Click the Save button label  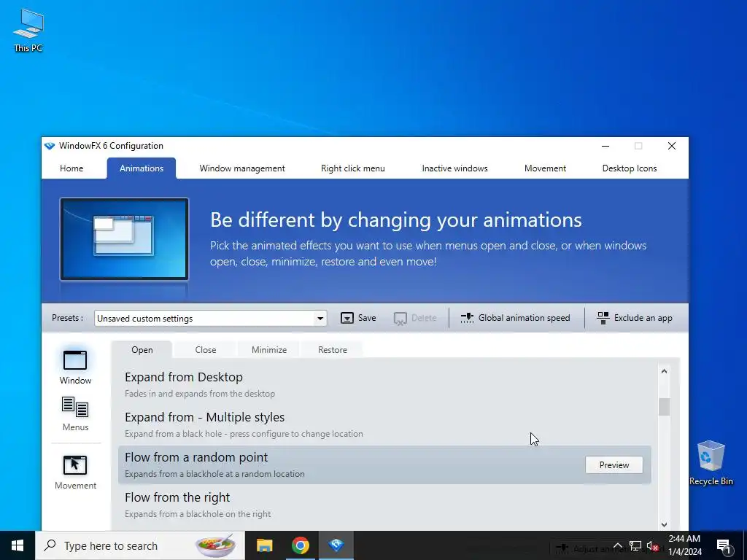[367, 318]
